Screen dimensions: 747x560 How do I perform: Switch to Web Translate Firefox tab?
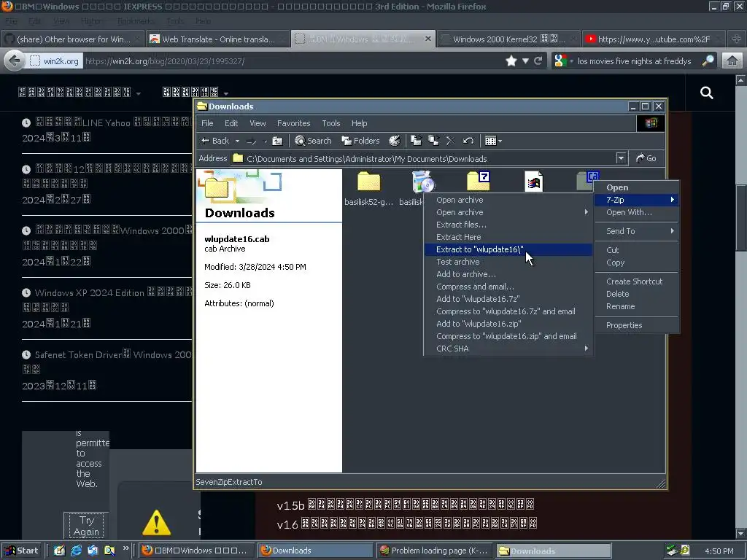click(217, 39)
